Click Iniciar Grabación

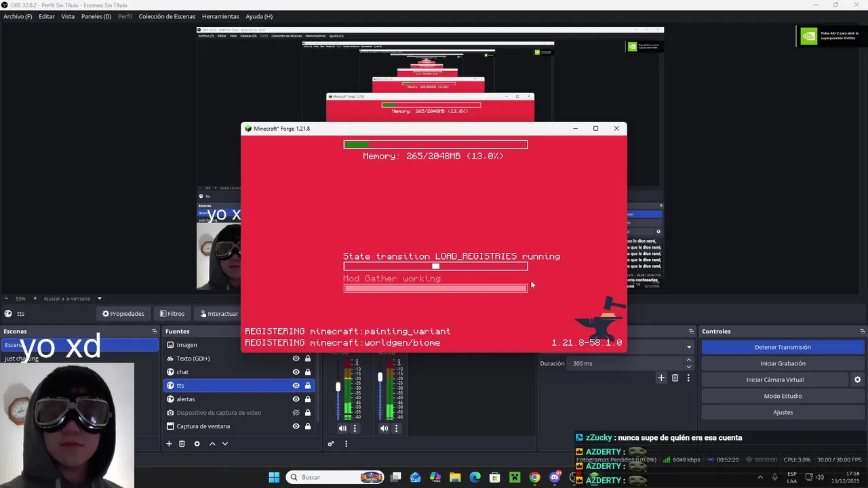tap(783, 363)
